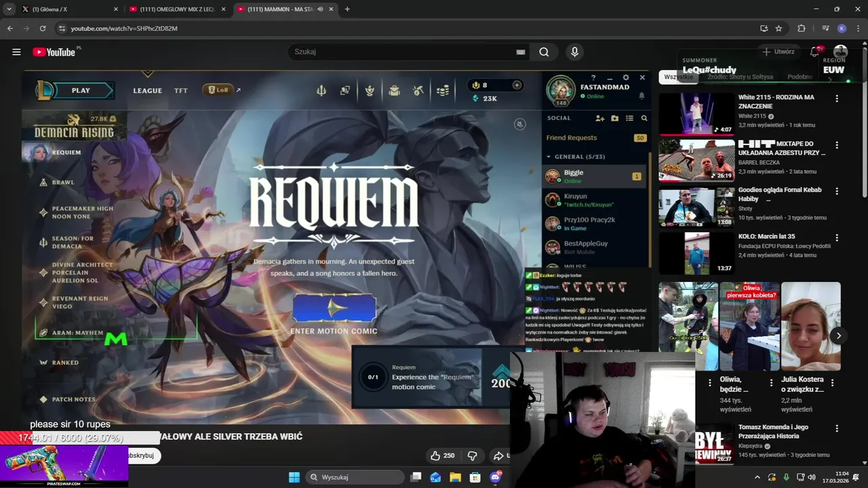Select the Źródło: Shoty u Sołtysa chip
This screenshot has height=488, width=868.
coord(740,77)
